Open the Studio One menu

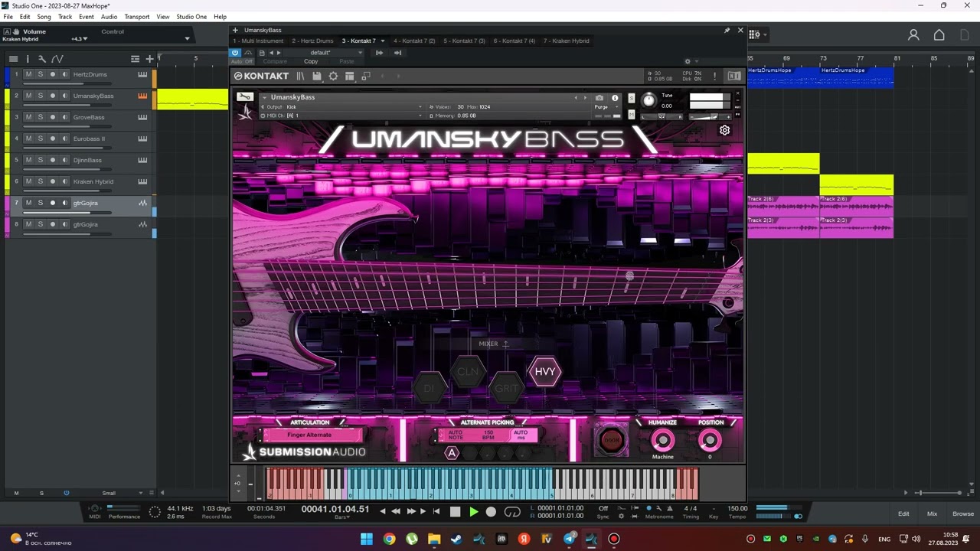pos(191,17)
